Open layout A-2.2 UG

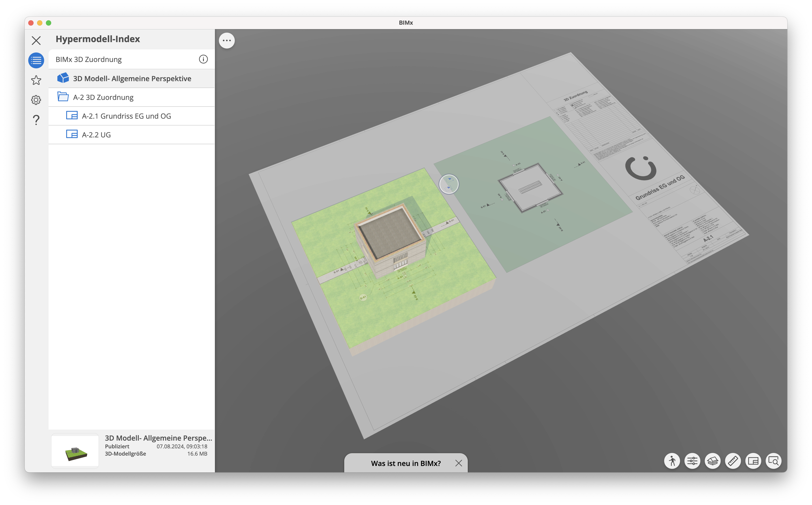click(x=132, y=135)
